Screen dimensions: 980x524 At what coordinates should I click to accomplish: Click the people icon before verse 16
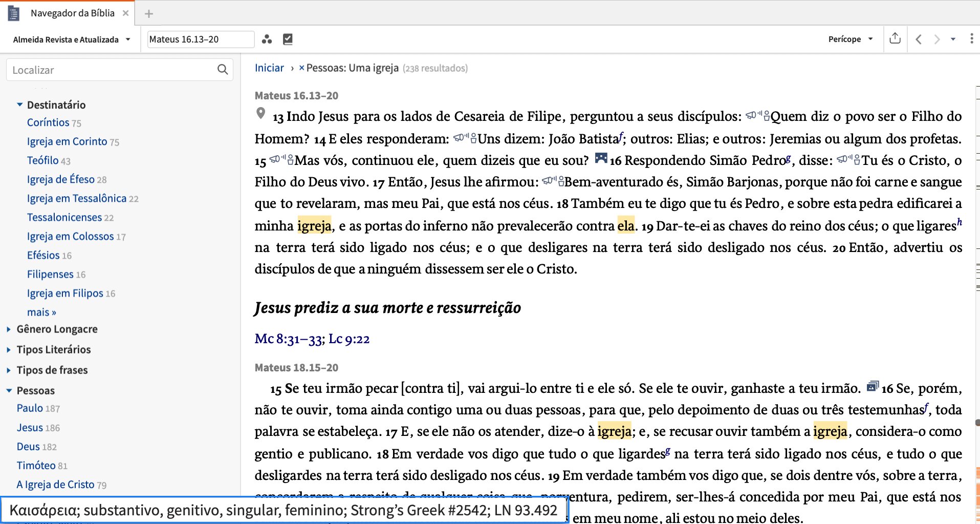601,158
